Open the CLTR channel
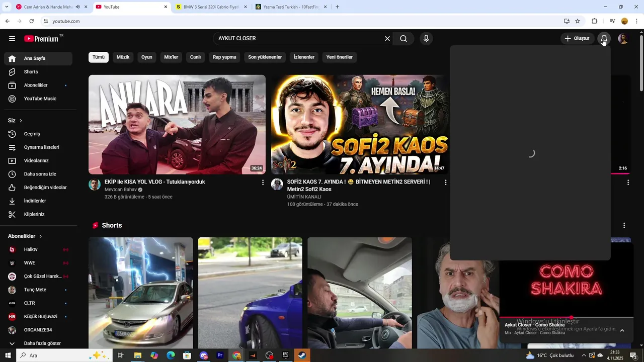 coord(38,303)
